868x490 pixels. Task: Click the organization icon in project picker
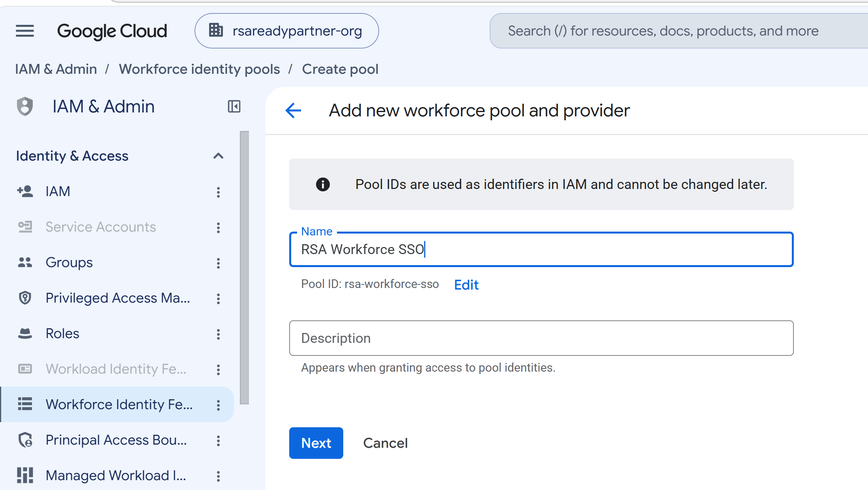click(x=216, y=30)
